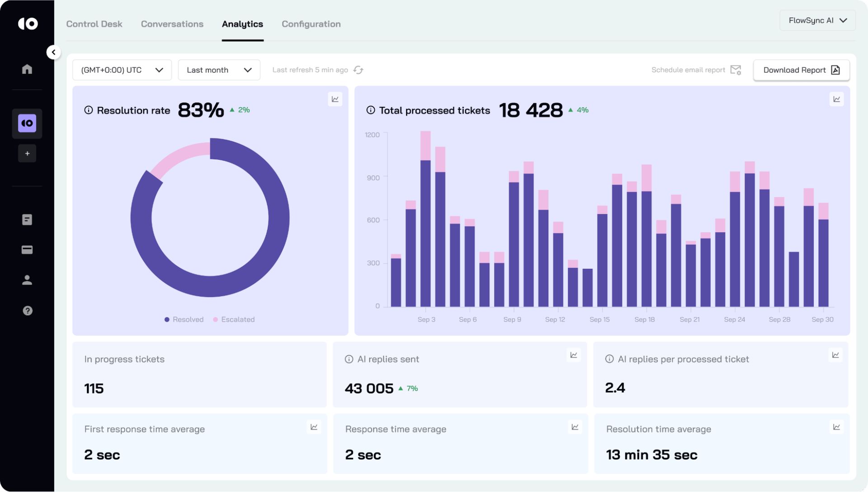Open chart icon on Resolution time average card

pyautogui.click(x=837, y=427)
